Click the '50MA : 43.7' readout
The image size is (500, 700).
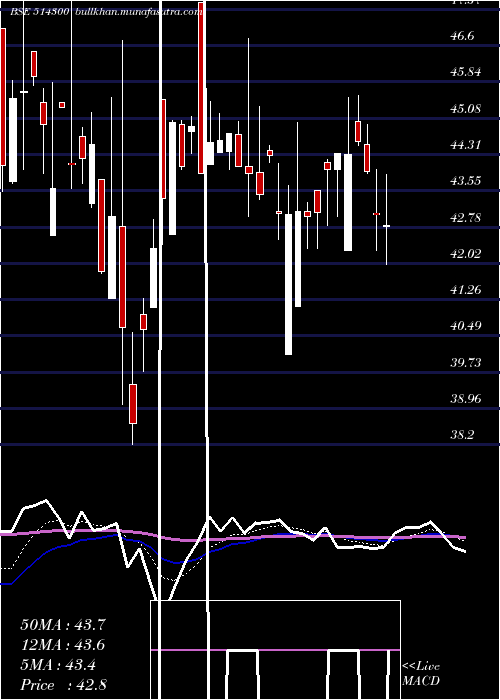point(63,625)
